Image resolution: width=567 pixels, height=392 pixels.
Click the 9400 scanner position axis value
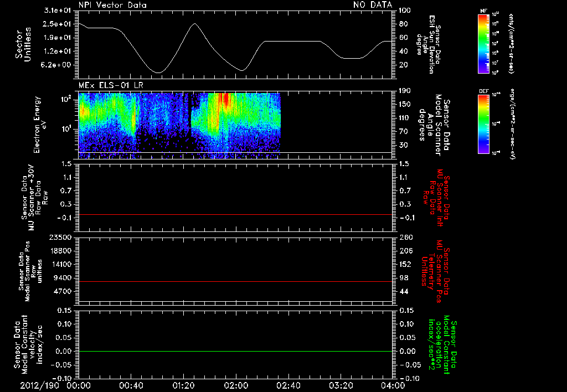pos(63,278)
